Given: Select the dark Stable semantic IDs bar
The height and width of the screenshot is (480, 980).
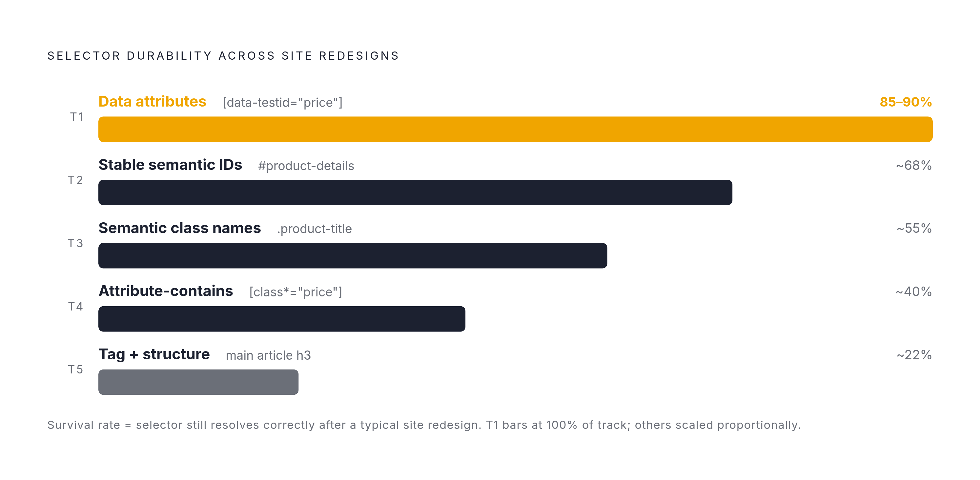Looking at the screenshot, I should [416, 192].
